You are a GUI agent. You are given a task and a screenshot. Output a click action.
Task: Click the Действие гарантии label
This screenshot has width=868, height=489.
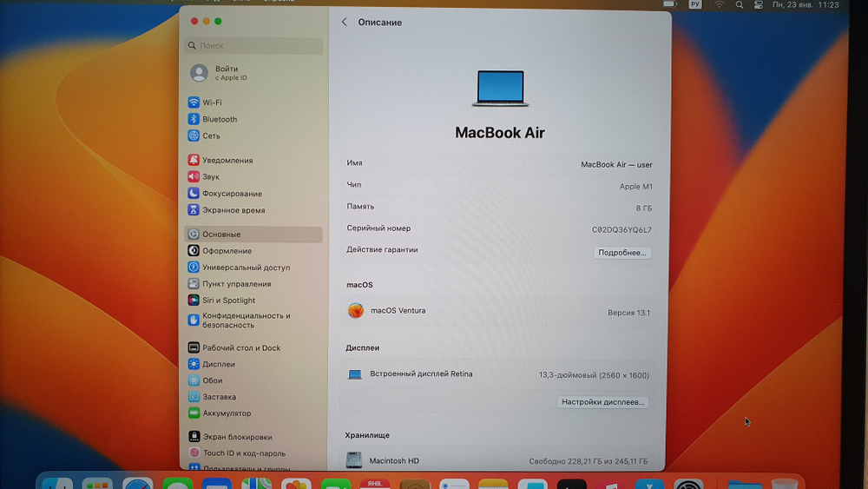click(382, 250)
